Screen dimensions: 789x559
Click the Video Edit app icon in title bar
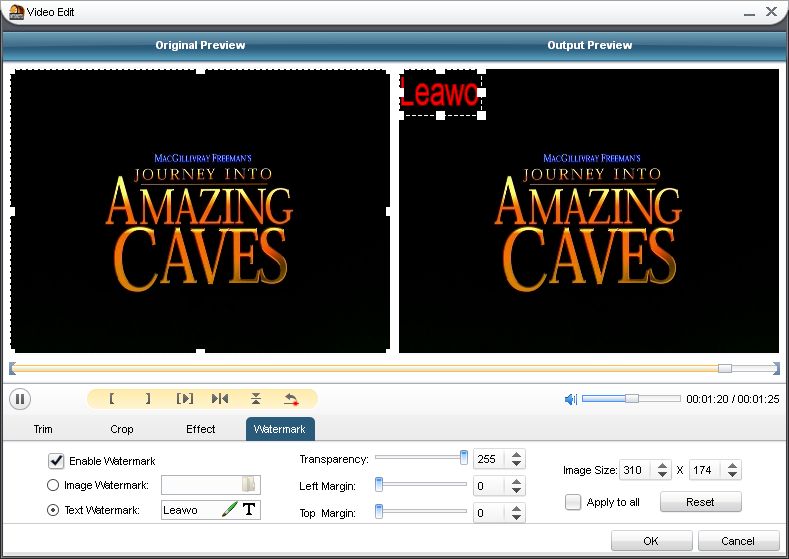pos(17,12)
